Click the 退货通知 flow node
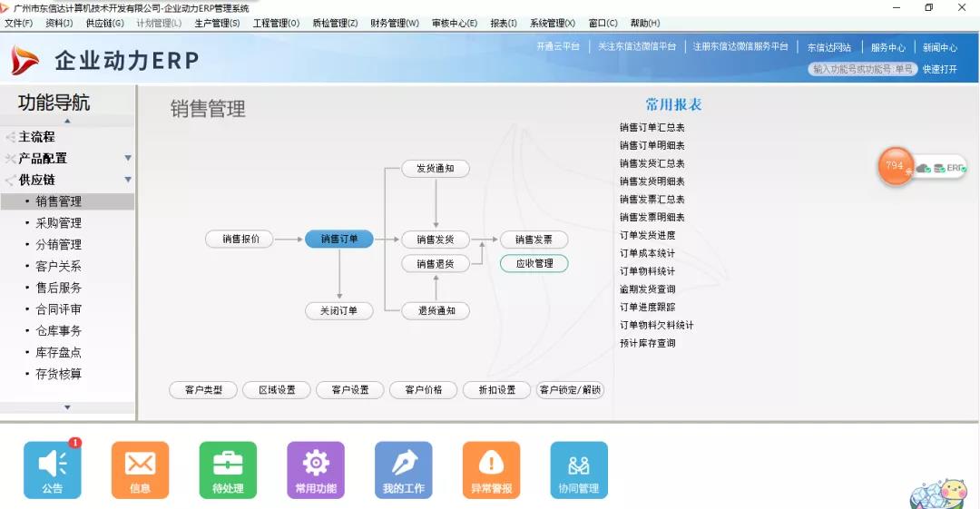The image size is (980, 509). click(x=436, y=311)
